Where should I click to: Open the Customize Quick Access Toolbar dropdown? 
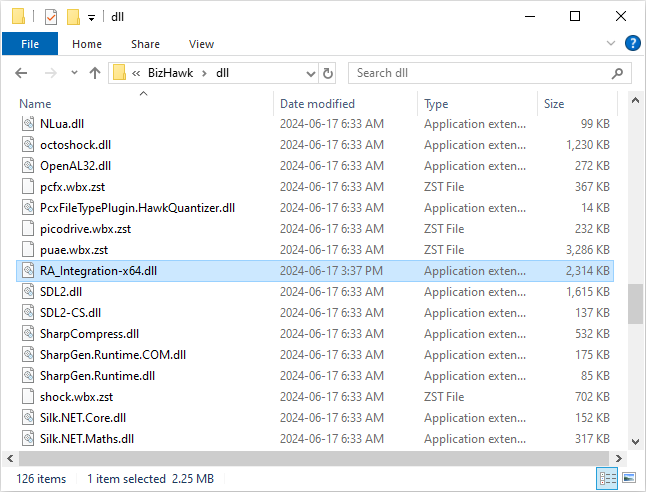(x=91, y=18)
